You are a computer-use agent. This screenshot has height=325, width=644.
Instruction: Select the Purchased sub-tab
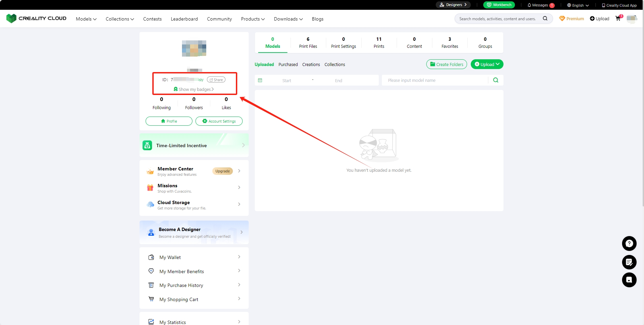click(288, 64)
